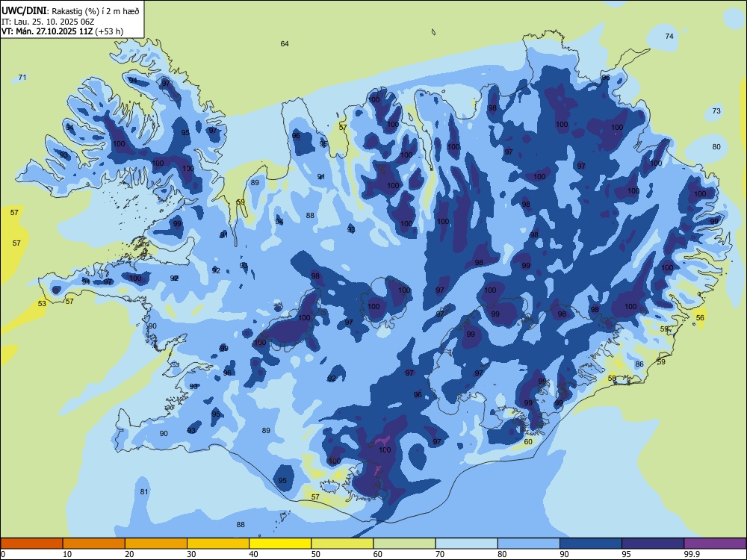Screen dimensions: 747x560
Task: Click the bright yellow 40–50 legend swatch
Action: [x=280, y=544]
